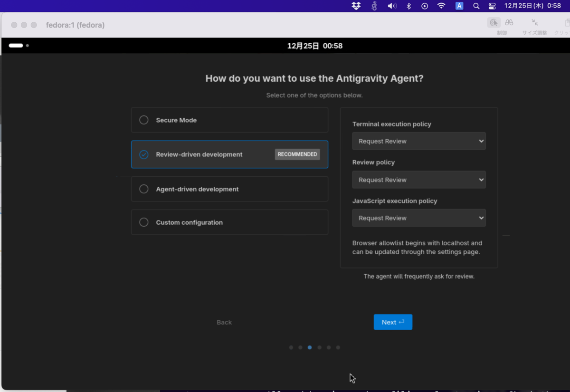This screenshot has width=570, height=392.
Task: Switch to observe mode binoculars icon
Action: pos(509,22)
